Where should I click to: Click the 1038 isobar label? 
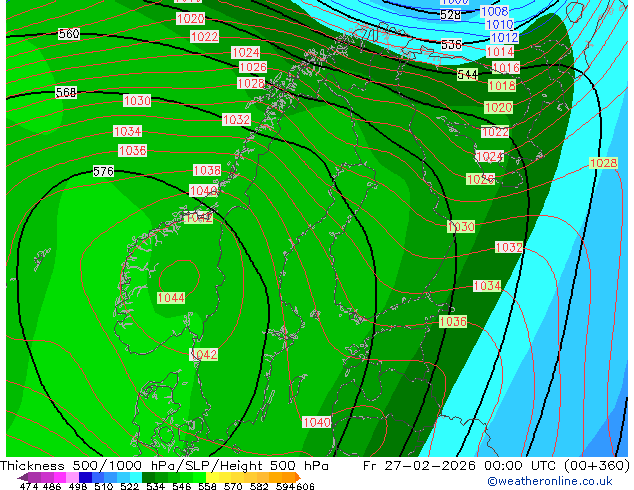click(x=207, y=170)
